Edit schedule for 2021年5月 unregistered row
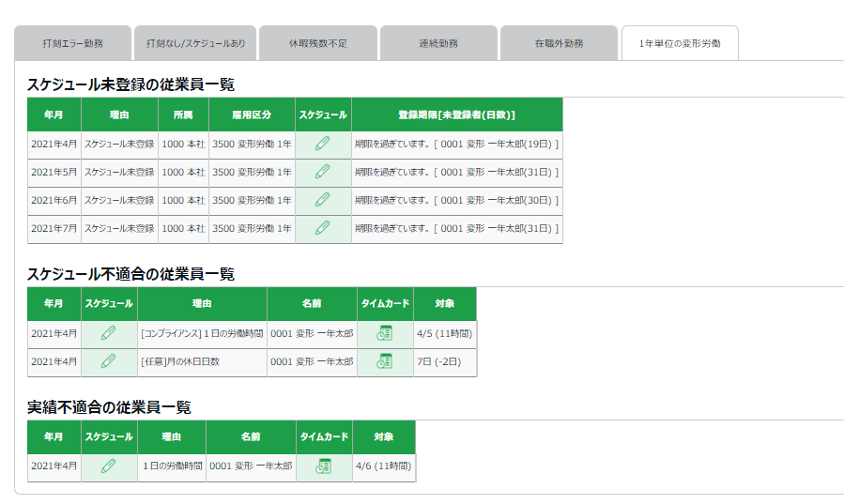The image size is (844, 504). pos(322,172)
